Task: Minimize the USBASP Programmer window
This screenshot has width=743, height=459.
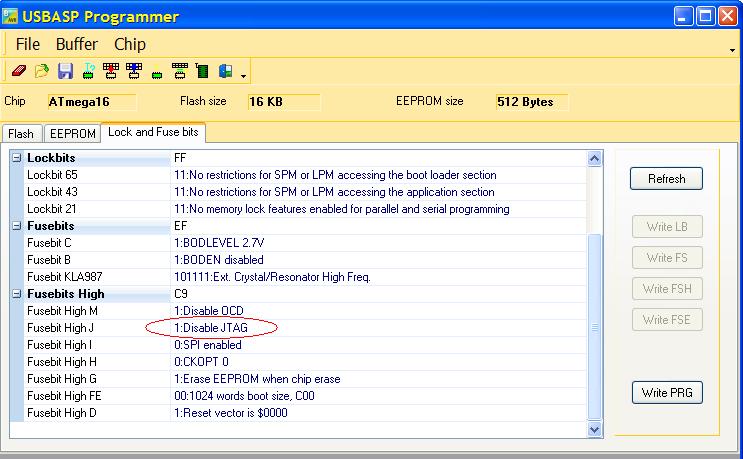Action: [683, 17]
